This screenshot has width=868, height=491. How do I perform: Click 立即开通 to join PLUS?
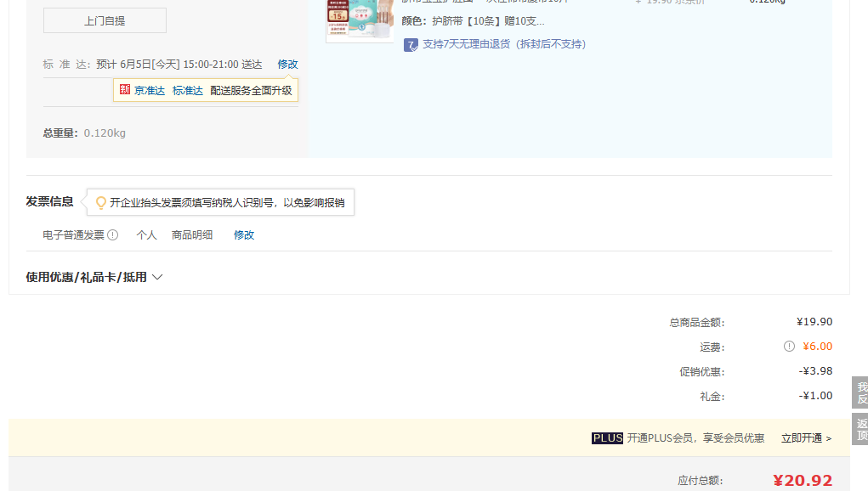pyautogui.click(x=807, y=438)
